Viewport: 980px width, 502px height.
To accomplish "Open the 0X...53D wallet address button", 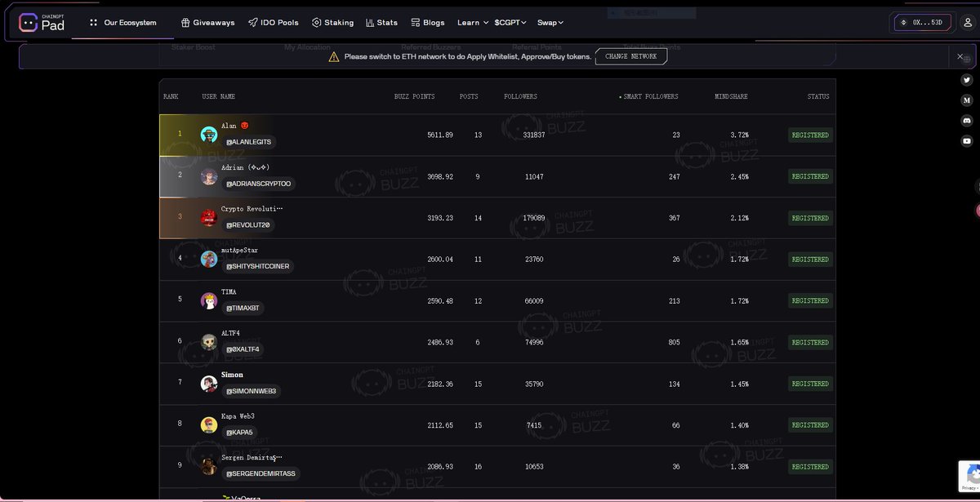I will tap(923, 22).
